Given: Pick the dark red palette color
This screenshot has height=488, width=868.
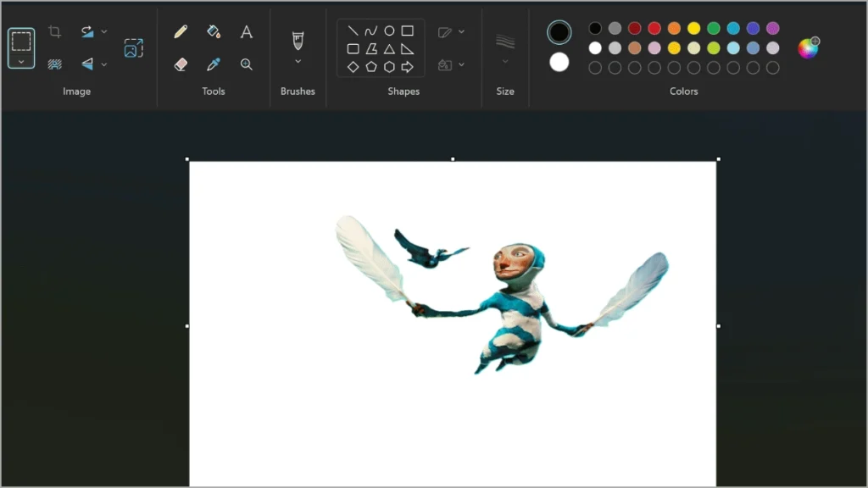Looking at the screenshot, I should [634, 28].
